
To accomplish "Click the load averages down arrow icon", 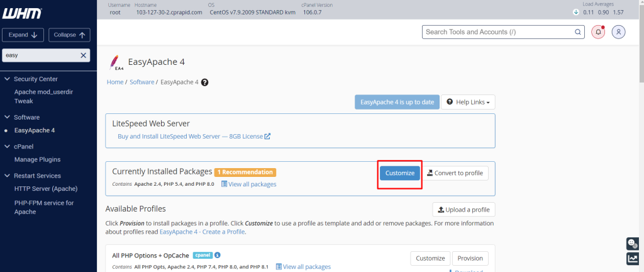I will pyautogui.click(x=576, y=13).
